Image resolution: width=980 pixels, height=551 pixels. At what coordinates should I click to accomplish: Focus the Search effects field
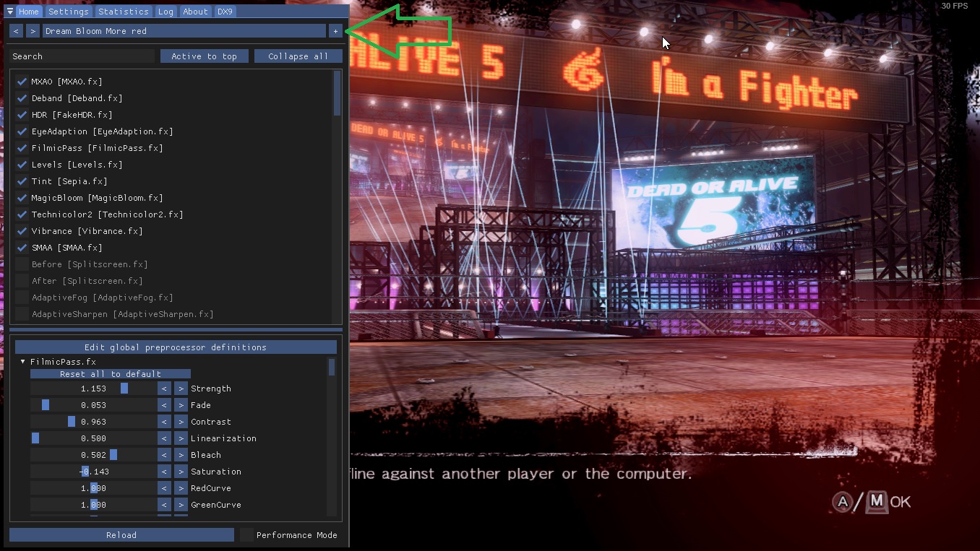coord(82,56)
